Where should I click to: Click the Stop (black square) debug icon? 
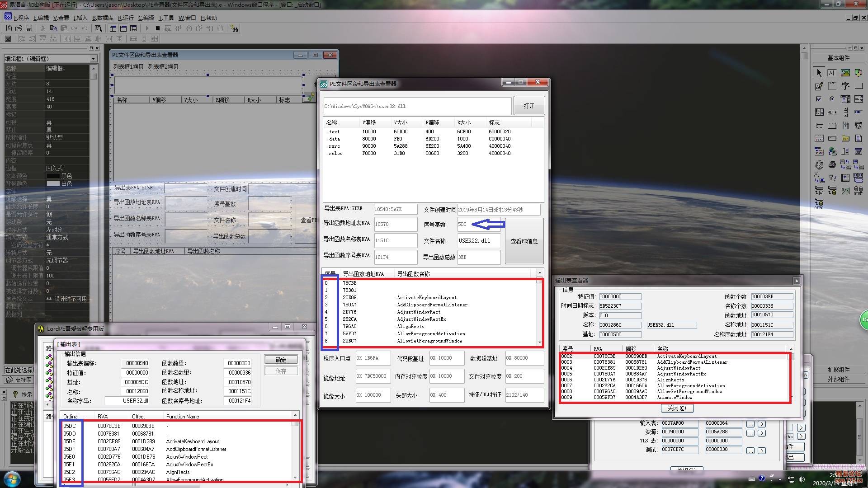click(157, 28)
